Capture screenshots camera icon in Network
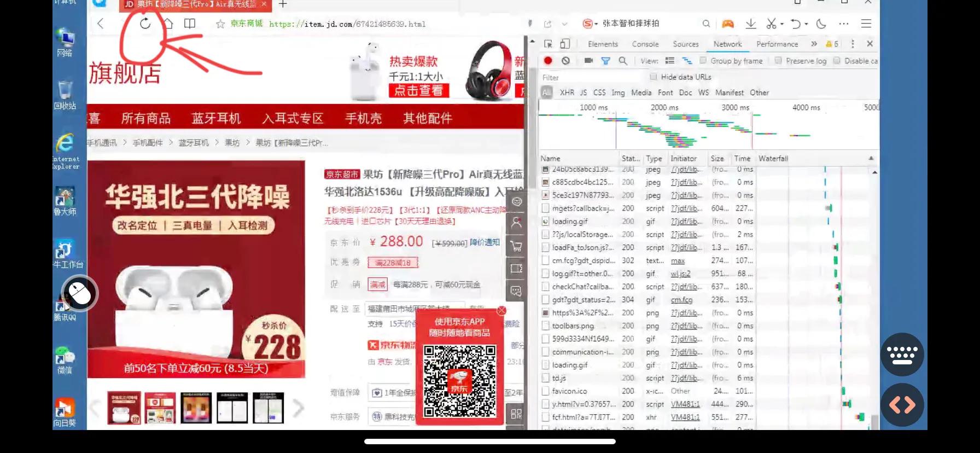The height and width of the screenshot is (453, 980). point(588,61)
